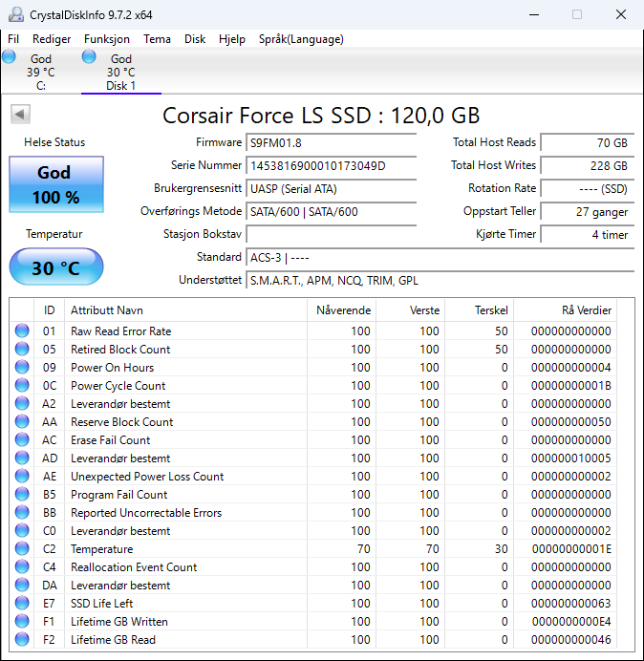This screenshot has height=661, width=644.
Task: Click the ID column header
Action: point(50,310)
